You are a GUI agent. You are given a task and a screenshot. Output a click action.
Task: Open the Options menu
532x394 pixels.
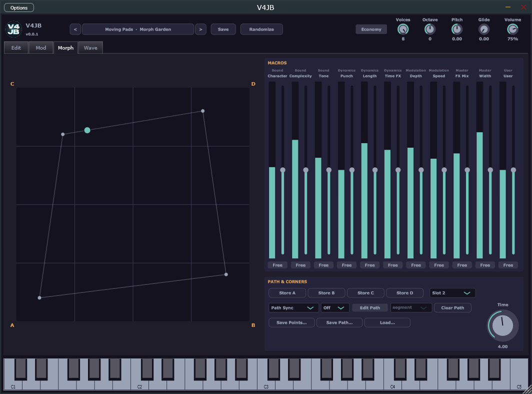coord(19,8)
